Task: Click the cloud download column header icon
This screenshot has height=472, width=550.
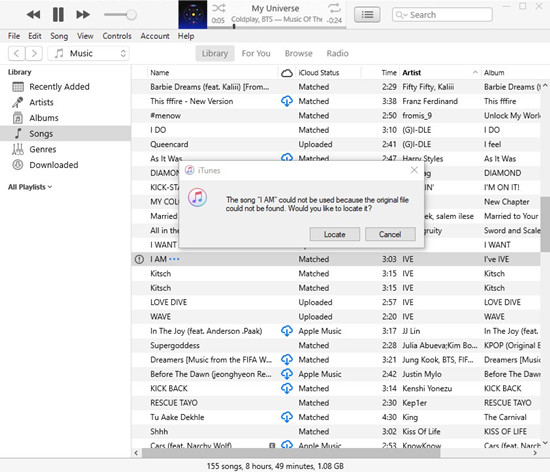Action: (x=287, y=73)
